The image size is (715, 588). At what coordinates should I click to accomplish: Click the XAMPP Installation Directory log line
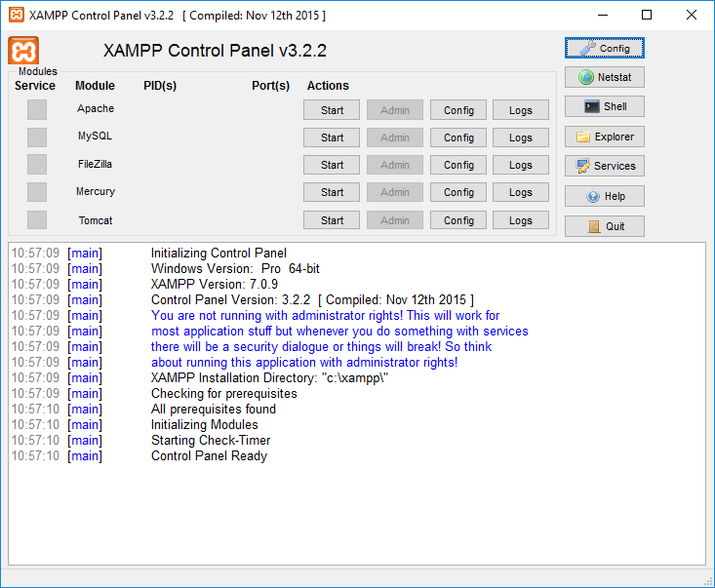(x=269, y=378)
